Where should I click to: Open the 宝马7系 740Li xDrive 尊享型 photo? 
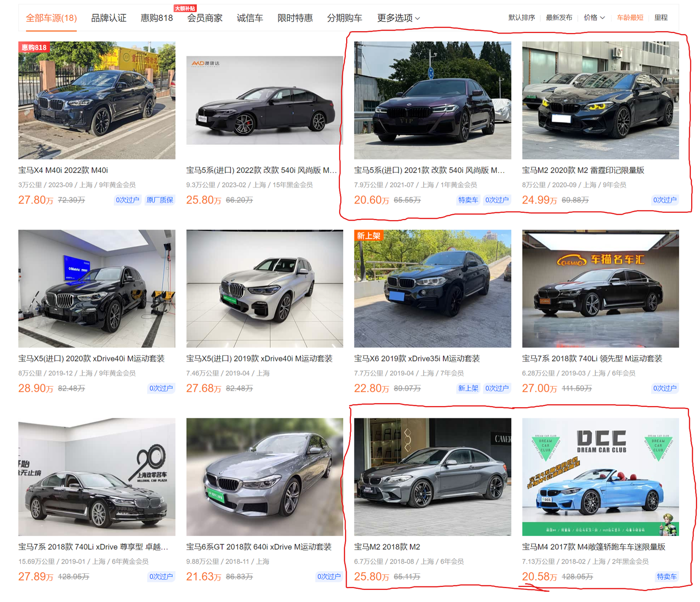click(x=97, y=477)
